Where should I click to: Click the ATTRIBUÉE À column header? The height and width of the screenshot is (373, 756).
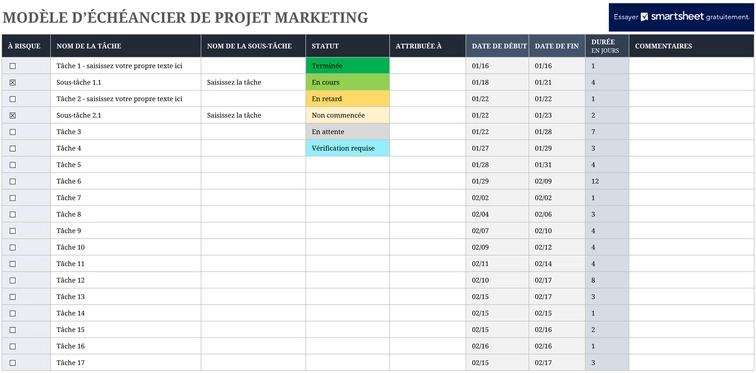tap(428, 46)
